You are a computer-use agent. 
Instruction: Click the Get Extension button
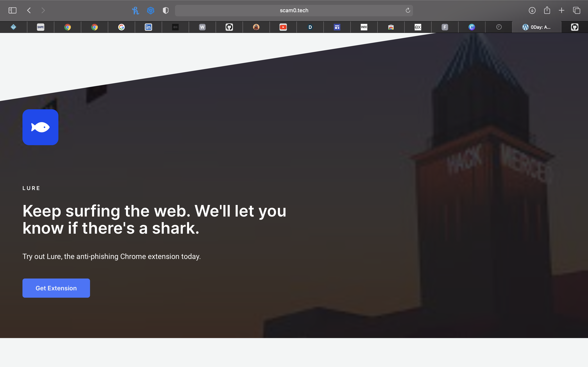56,288
